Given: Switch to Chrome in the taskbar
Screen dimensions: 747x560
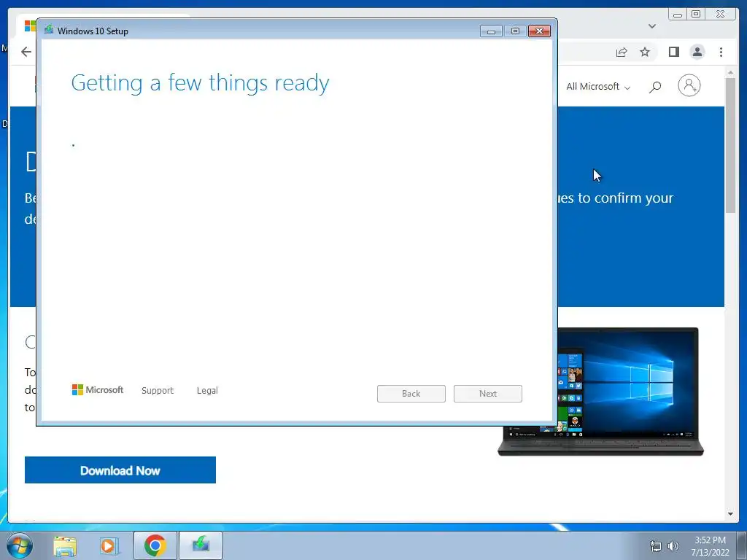Looking at the screenshot, I should [155, 545].
